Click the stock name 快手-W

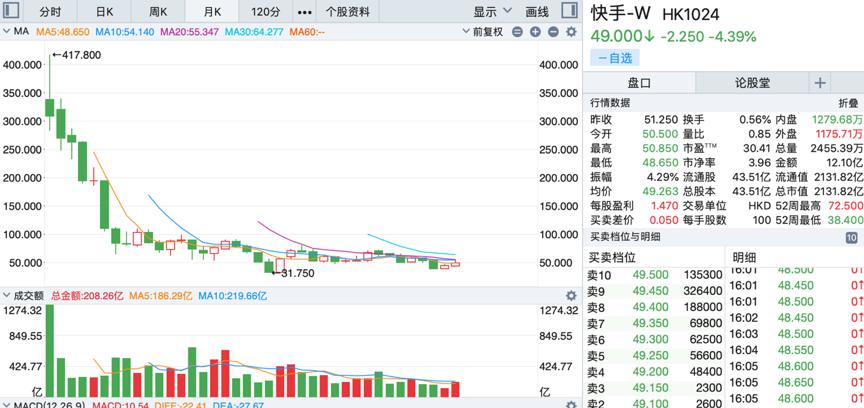tap(620, 13)
